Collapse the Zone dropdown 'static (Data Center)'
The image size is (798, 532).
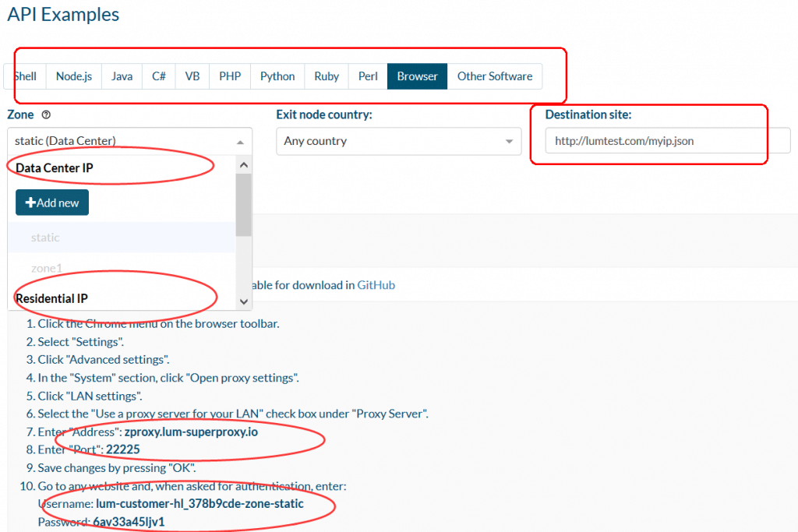tap(130, 141)
